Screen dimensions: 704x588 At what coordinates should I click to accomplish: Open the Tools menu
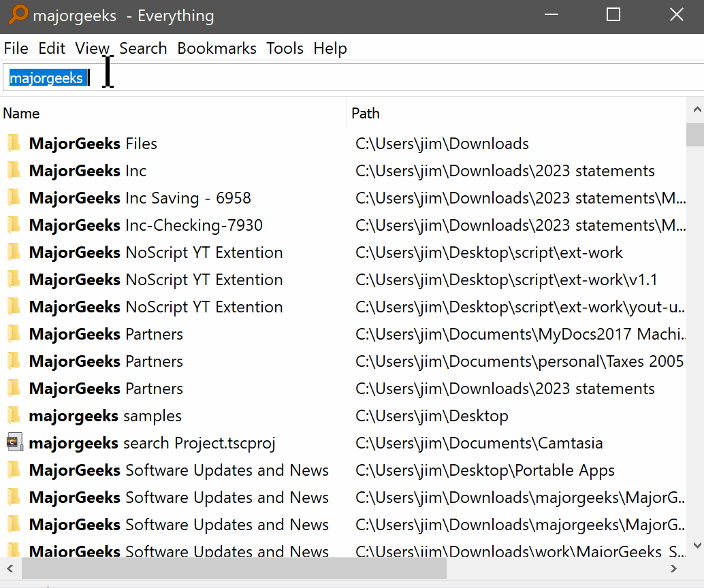click(x=285, y=48)
